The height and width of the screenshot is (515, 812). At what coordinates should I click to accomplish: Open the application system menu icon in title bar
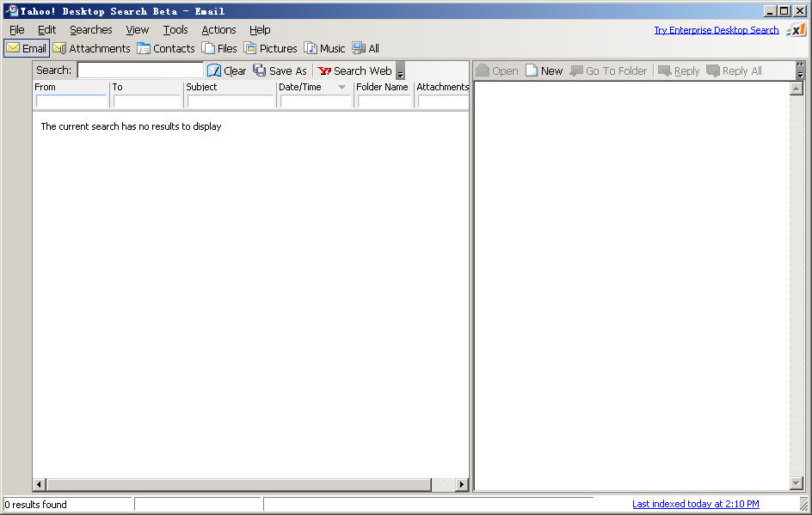click(x=12, y=10)
